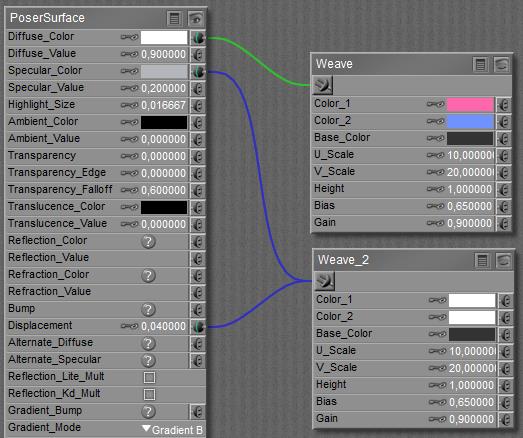Click the Specular_Color plug connector icon
The width and height of the screenshot is (523, 438).
[198, 71]
